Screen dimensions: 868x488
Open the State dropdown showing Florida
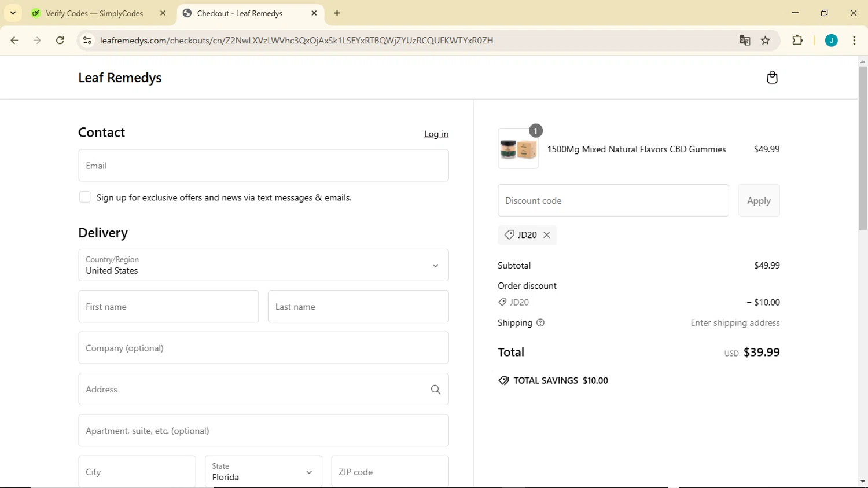point(263,472)
